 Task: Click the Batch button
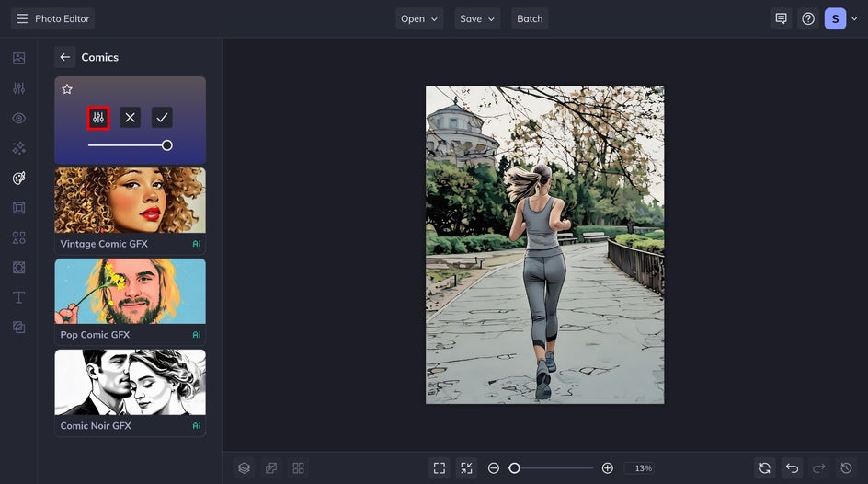[530, 18]
